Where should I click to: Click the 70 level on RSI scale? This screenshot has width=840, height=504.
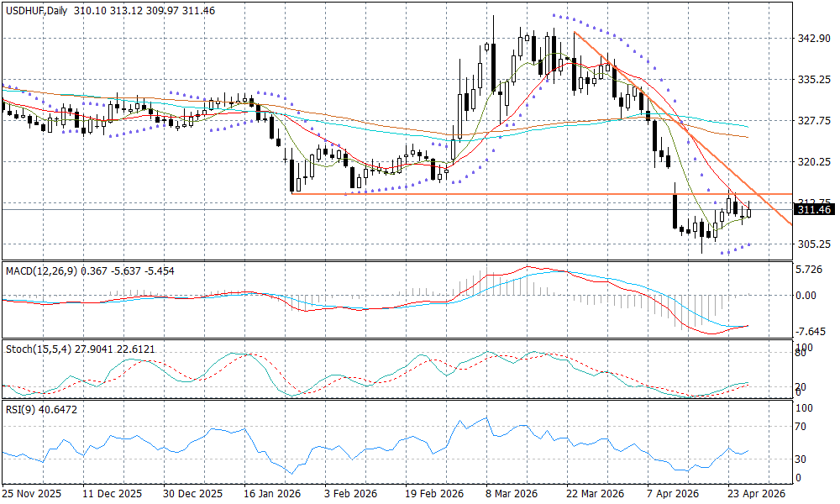pyautogui.click(x=801, y=427)
